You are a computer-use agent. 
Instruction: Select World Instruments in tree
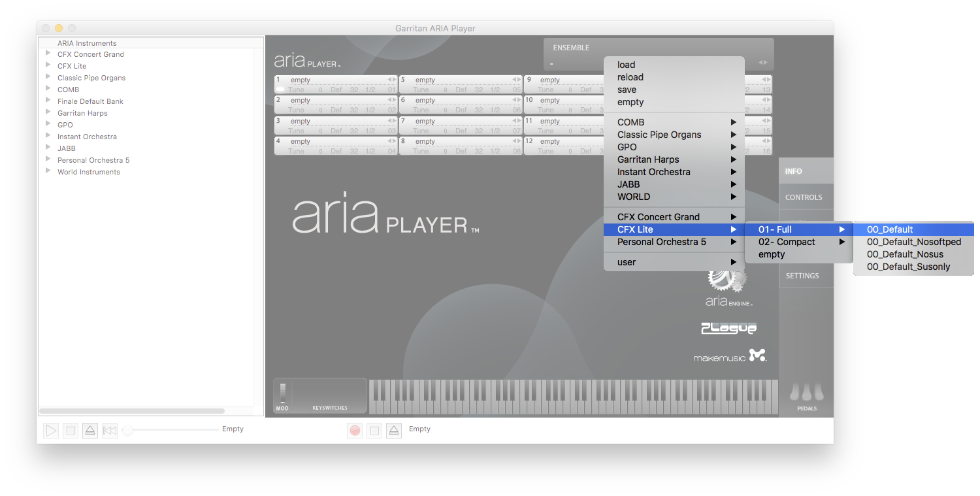coord(89,172)
